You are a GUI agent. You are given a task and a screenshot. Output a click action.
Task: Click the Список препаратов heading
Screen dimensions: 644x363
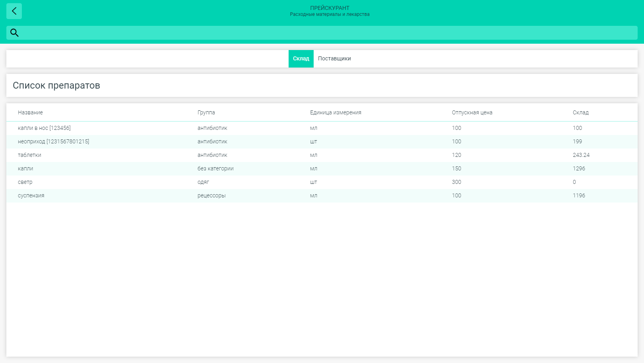(56, 85)
